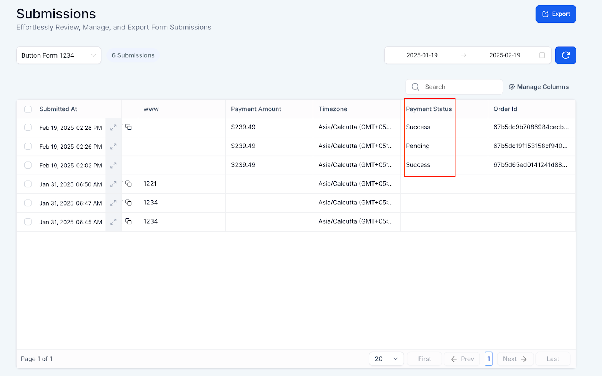This screenshot has height=376, width=602.
Task: Select the Feb 19 02:26 PM row checkbox
Action: click(x=28, y=146)
